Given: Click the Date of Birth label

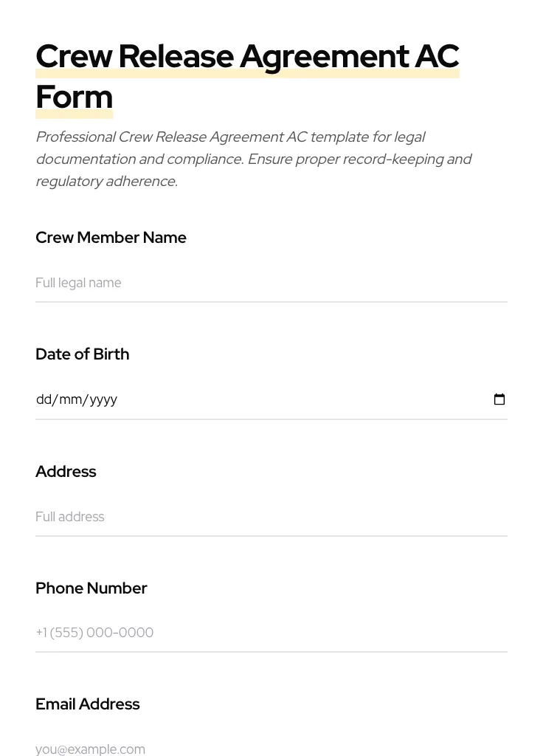Looking at the screenshot, I should [x=82, y=354].
